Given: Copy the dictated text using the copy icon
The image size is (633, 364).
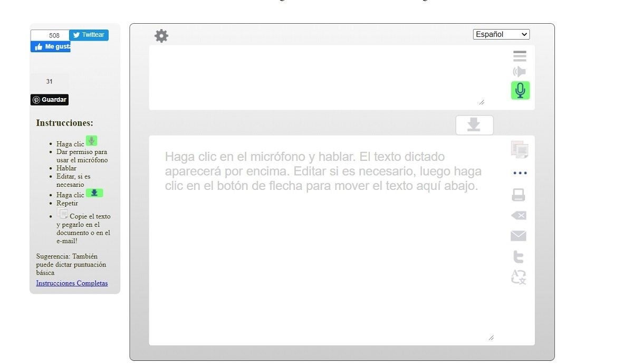Looking at the screenshot, I should [x=519, y=149].
